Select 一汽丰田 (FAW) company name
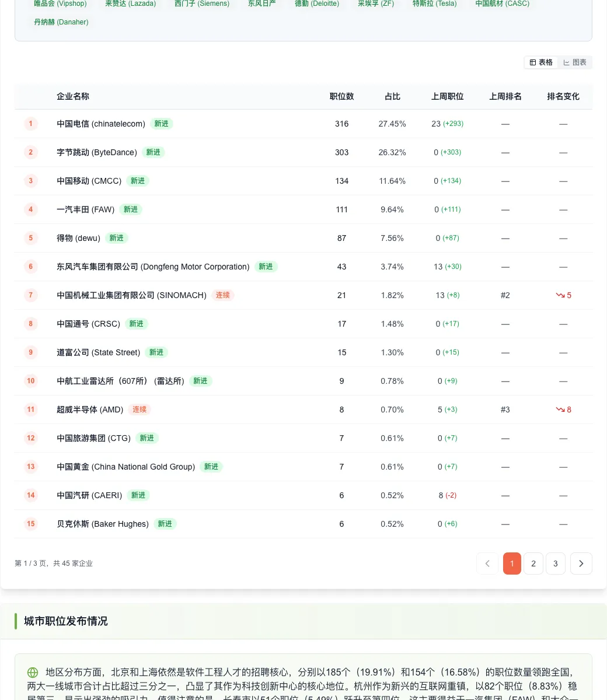Screen dimensions: 607x700 (x=86, y=209)
